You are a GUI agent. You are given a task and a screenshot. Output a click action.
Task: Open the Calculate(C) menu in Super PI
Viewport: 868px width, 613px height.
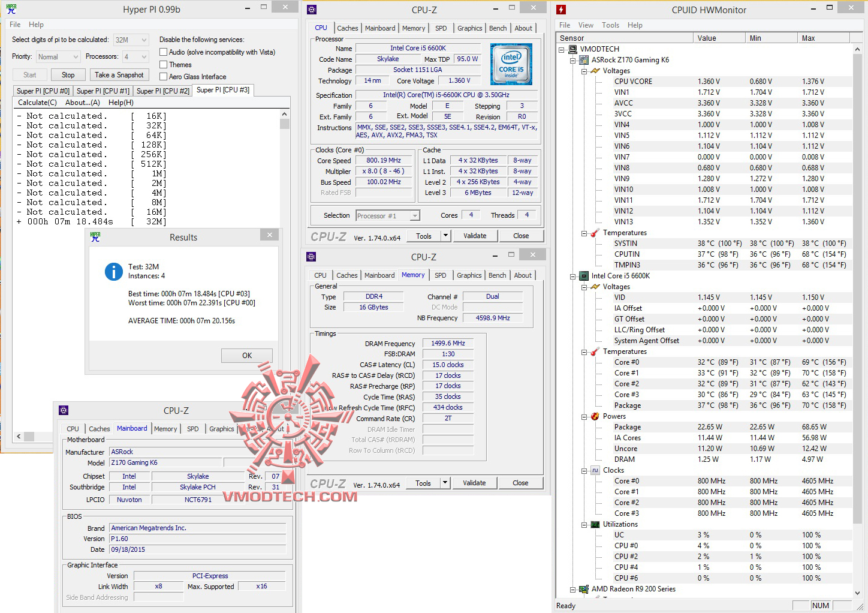click(x=37, y=103)
